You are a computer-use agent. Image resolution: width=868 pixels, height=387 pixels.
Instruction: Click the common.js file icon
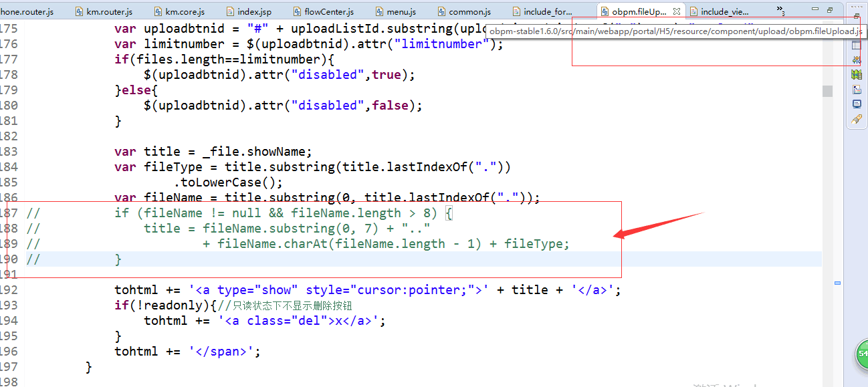(441, 11)
